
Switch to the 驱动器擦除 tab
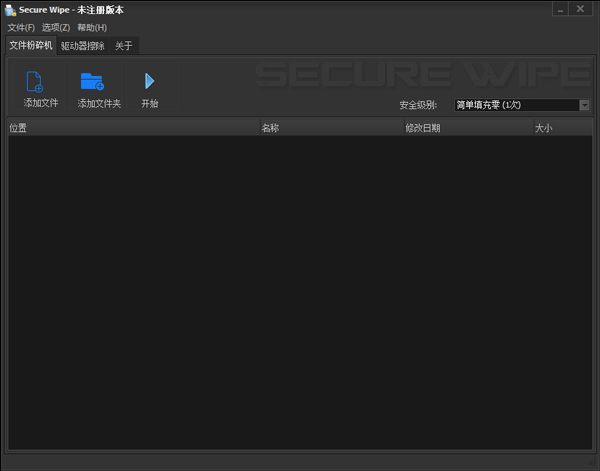pos(82,45)
